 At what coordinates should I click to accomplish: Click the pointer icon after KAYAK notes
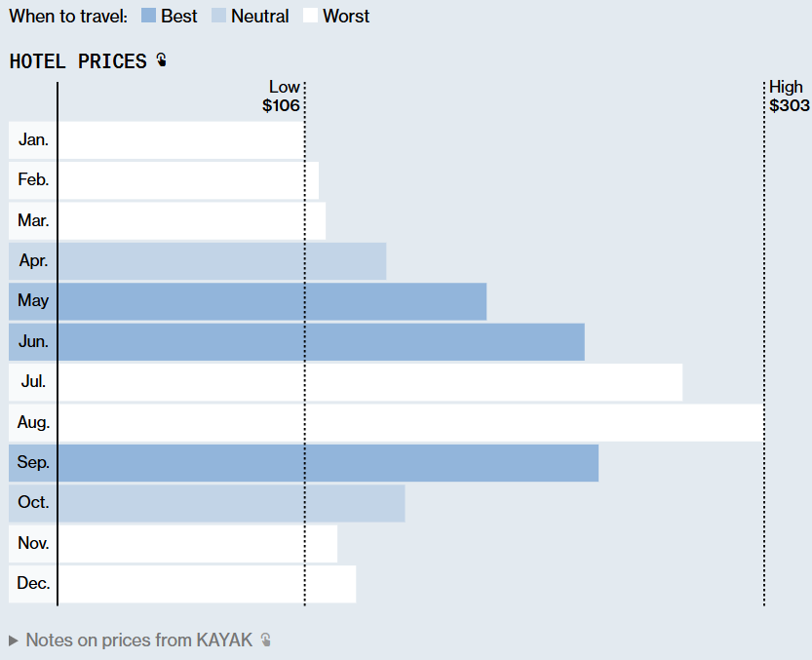coord(265,641)
